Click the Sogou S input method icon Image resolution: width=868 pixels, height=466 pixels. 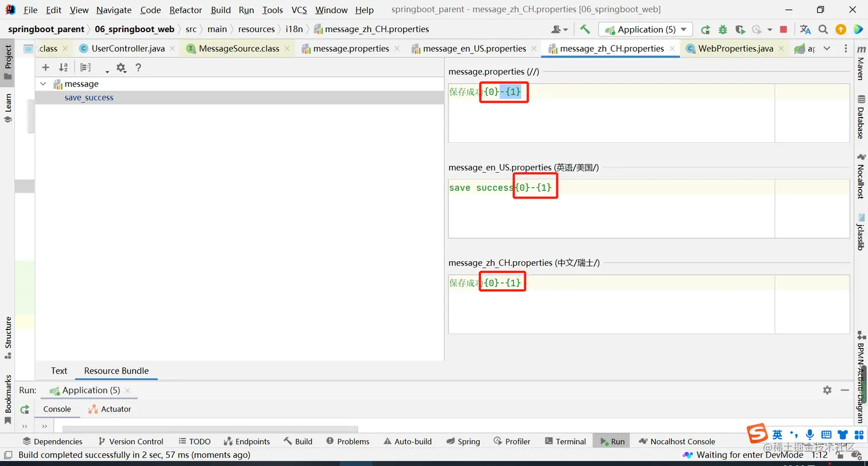pyautogui.click(x=757, y=433)
